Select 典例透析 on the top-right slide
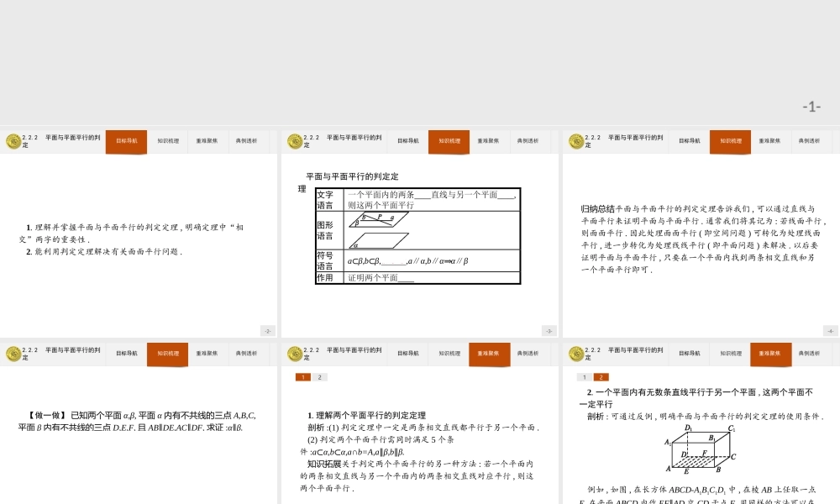The height and width of the screenshot is (504, 840). pos(808,141)
